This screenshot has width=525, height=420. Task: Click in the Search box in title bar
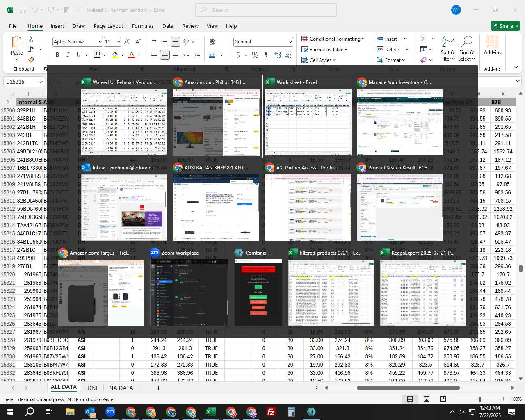(x=266, y=10)
